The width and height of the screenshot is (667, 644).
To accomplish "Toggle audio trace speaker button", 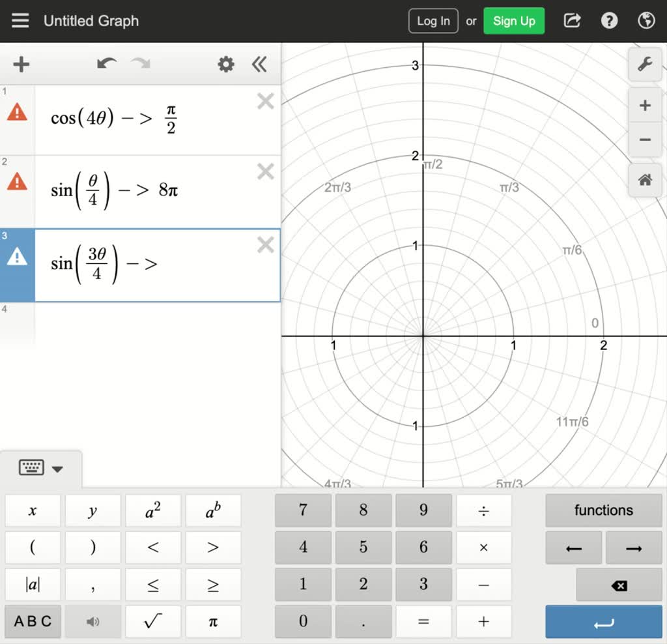I will click(92, 621).
